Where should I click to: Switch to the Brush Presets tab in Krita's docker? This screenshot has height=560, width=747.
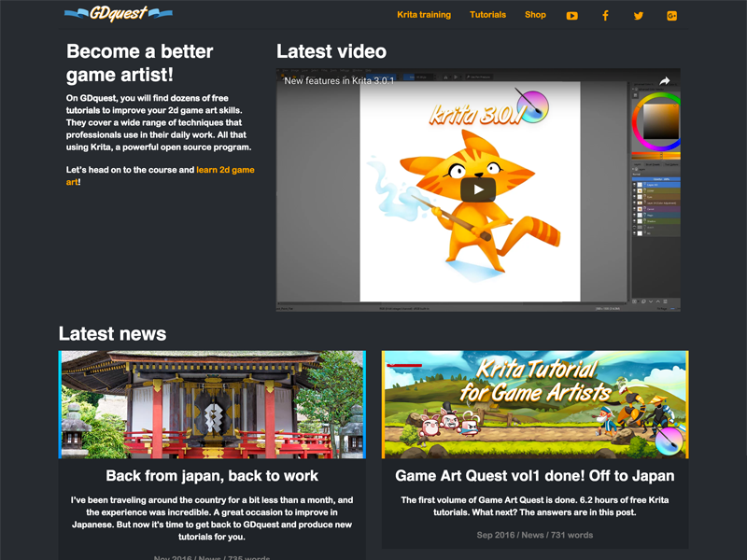(652, 163)
